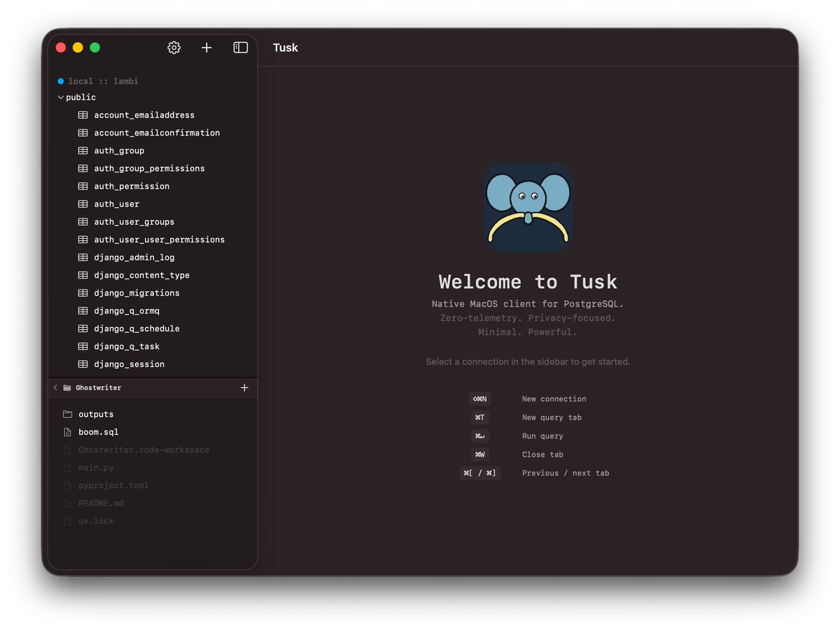Viewport: 840px width, 631px height.
Task: Click table icon beside account_emailaddress
Action: tap(83, 115)
